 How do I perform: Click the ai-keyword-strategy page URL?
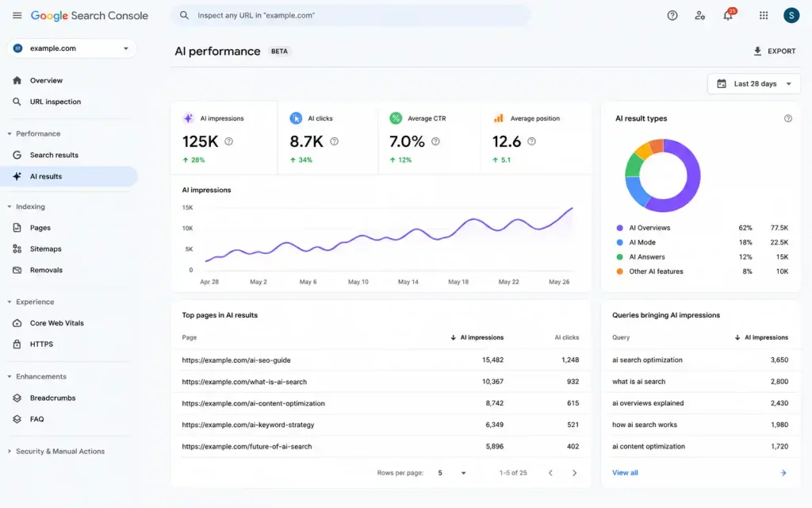[x=248, y=425]
